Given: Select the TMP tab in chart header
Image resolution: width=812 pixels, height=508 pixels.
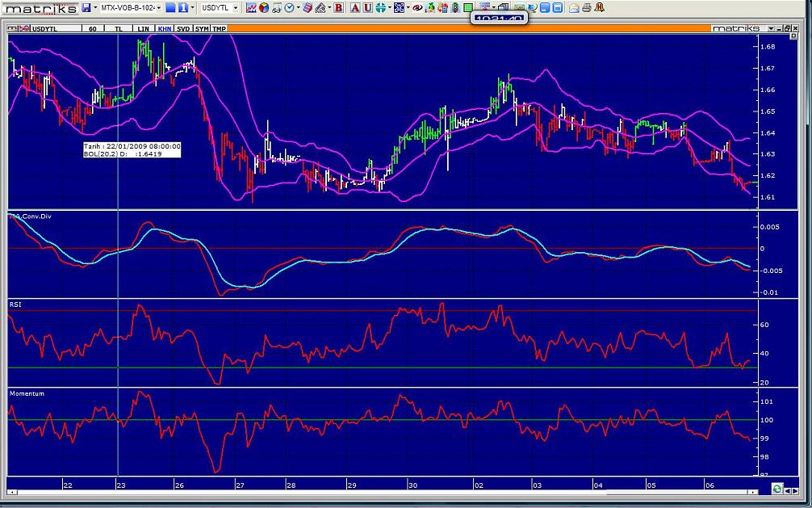Looking at the screenshot, I should 220,28.
